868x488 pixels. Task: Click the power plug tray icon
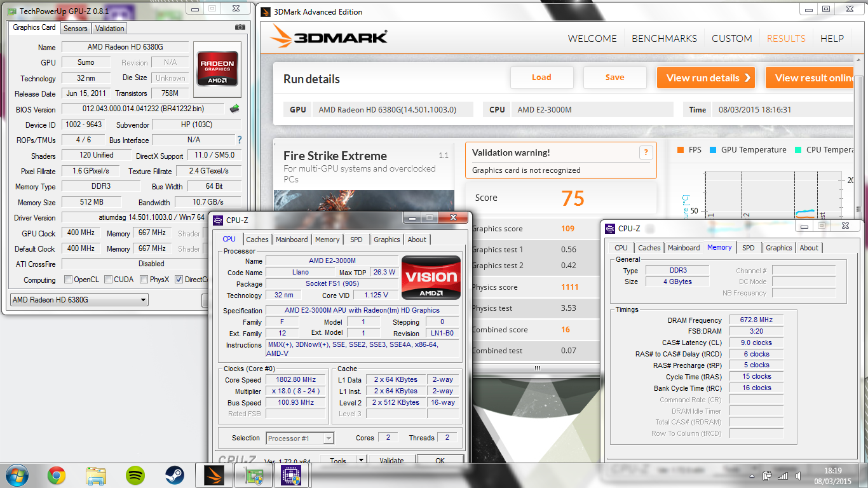[x=768, y=475]
